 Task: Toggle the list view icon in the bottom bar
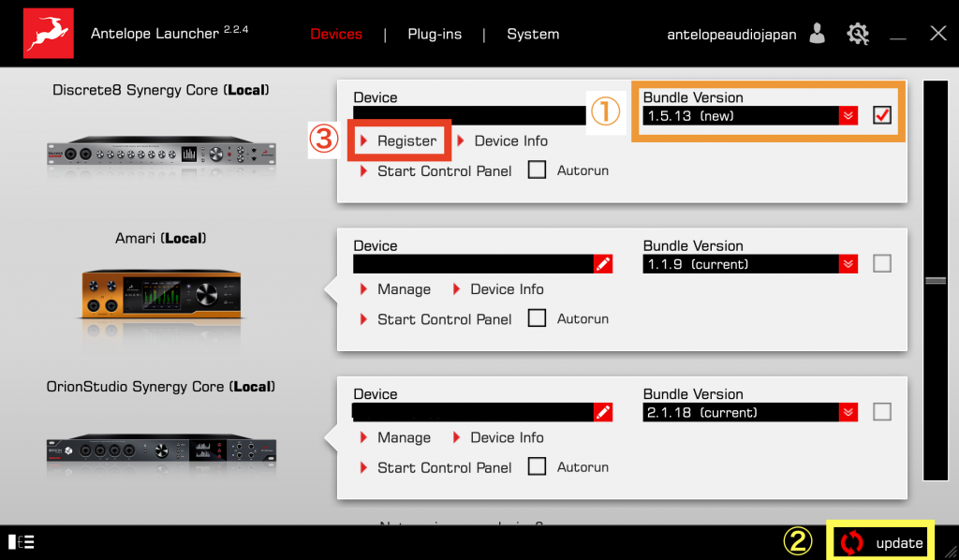[x=22, y=541]
